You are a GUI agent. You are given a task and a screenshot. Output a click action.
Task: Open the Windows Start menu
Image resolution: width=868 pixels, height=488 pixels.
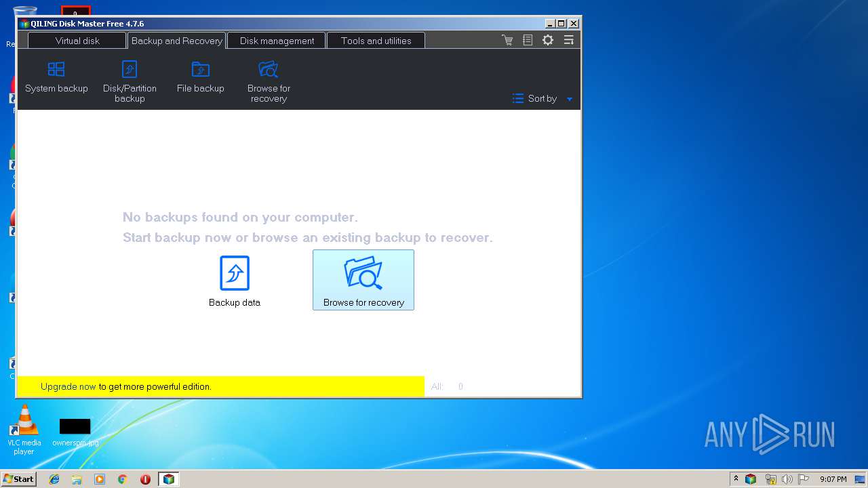pyautogui.click(x=18, y=479)
